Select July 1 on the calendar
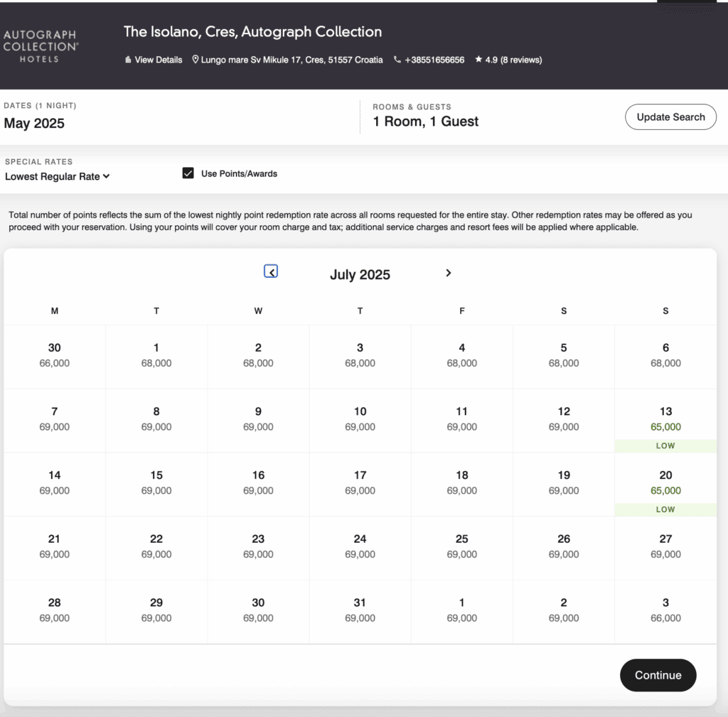This screenshot has height=717, width=728. (156, 355)
